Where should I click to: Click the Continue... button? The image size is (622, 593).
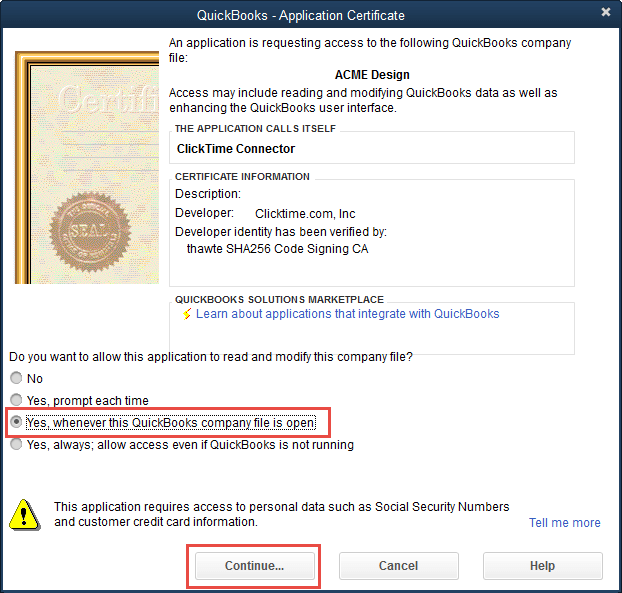[x=254, y=565]
